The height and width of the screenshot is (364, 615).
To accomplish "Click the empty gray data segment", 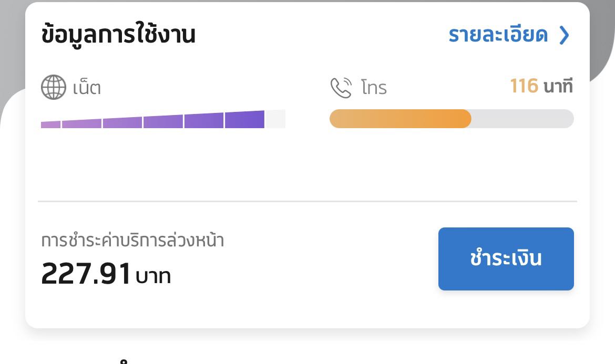I will coord(275,119).
